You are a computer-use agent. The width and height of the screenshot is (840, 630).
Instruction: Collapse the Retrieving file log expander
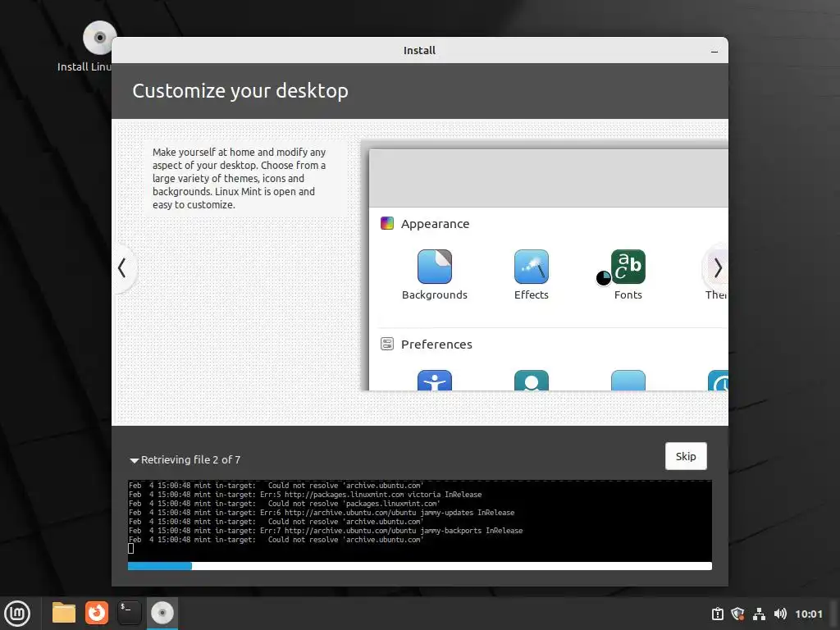pyautogui.click(x=134, y=460)
